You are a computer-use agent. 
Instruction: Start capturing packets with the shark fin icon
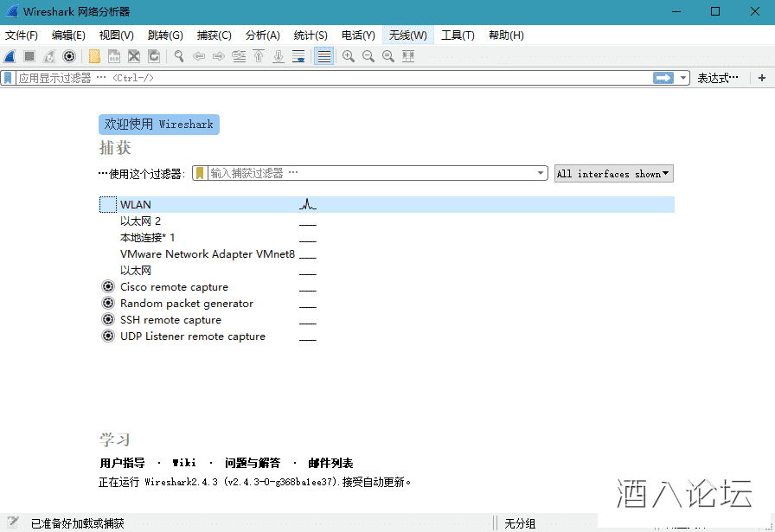click(x=10, y=56)
